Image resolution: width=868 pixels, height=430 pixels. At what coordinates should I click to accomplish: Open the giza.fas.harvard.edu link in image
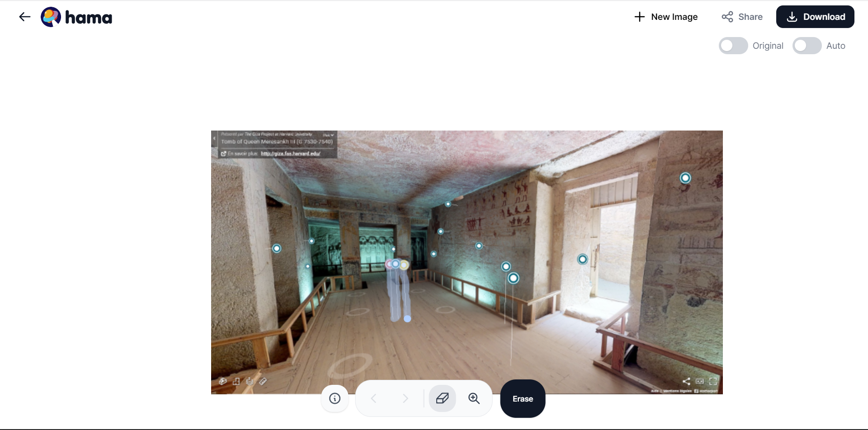tap(291, 154)
